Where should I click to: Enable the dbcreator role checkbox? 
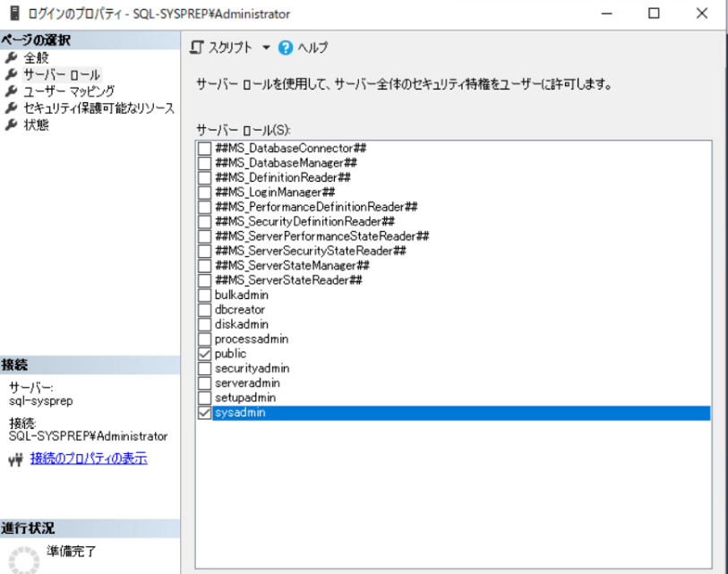[204, 310]
